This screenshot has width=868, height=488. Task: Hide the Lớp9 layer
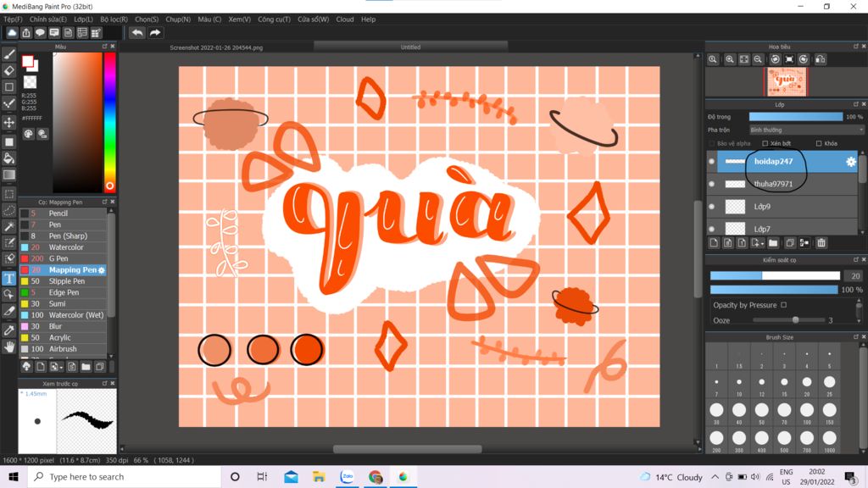point(711,207)
